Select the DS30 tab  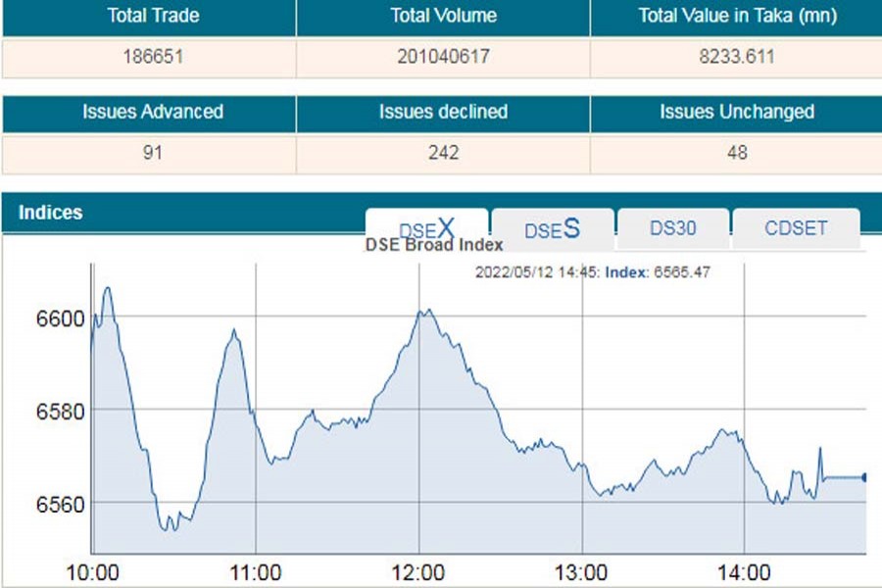click(672, 228)
